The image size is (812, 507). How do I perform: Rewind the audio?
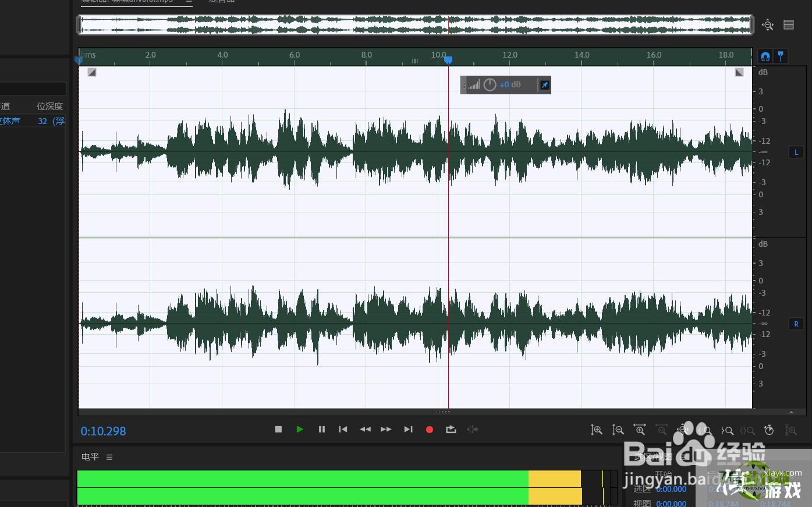coord(365,430)
